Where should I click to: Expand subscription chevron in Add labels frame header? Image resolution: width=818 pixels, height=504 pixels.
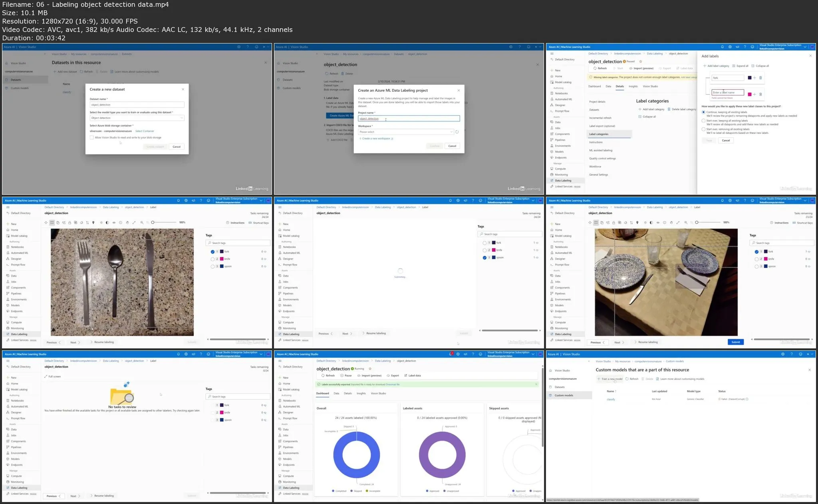(x=805, y=47)
